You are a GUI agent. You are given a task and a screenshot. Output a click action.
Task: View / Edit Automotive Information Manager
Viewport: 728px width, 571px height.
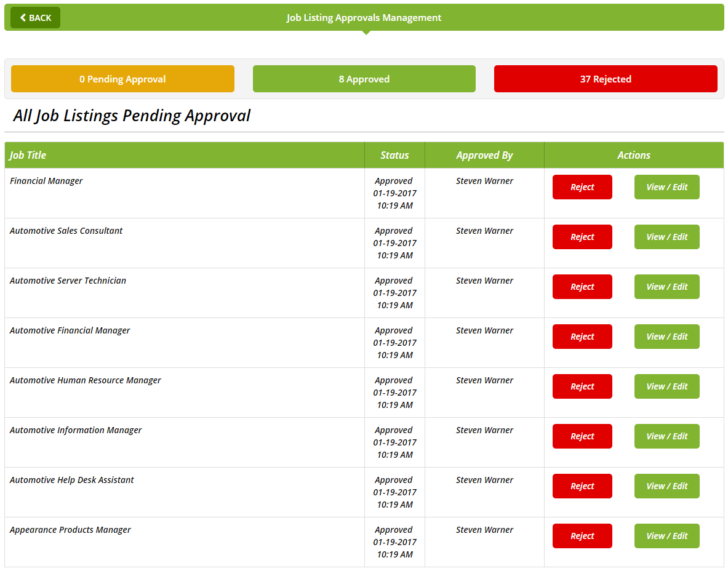666,436
